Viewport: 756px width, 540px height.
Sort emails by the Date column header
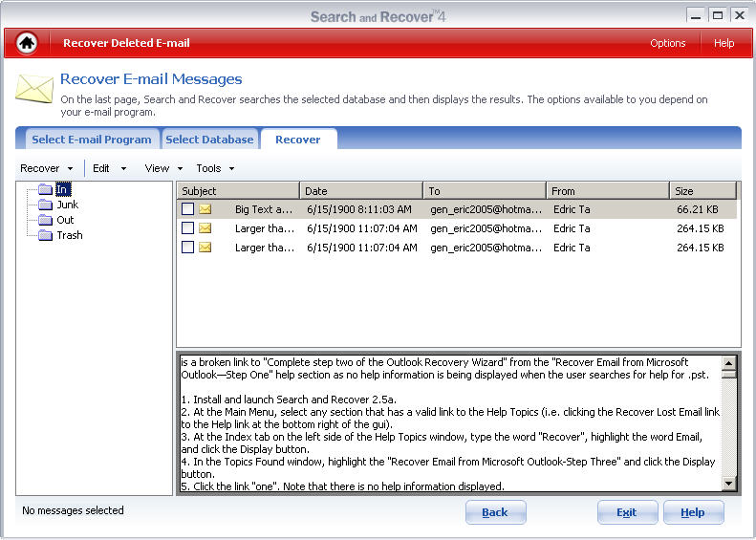360,191
